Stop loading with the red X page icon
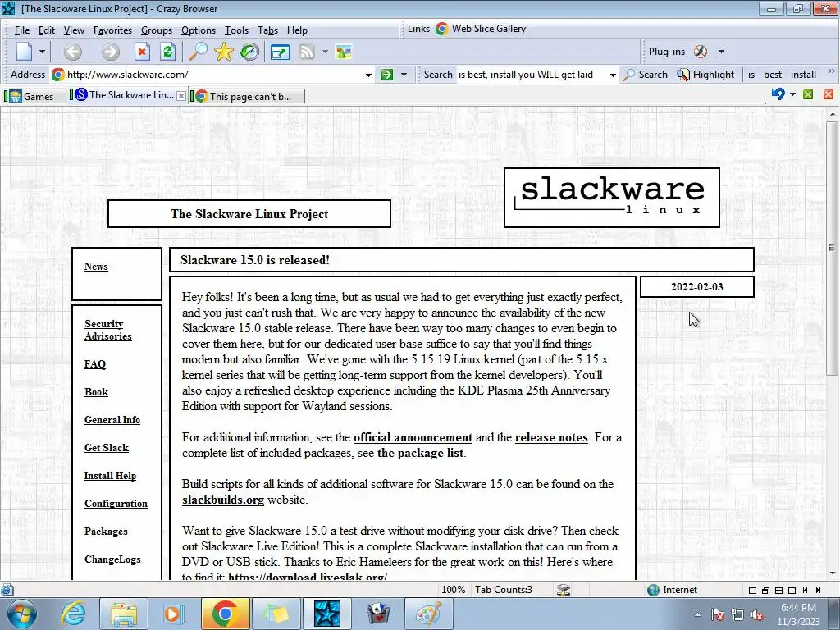 click(x=141, y=52)
